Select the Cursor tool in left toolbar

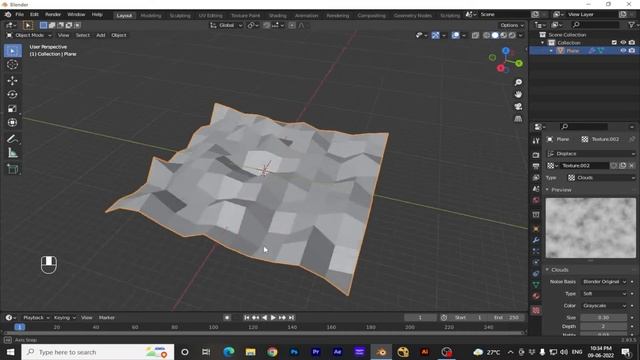tap(13, 64)
